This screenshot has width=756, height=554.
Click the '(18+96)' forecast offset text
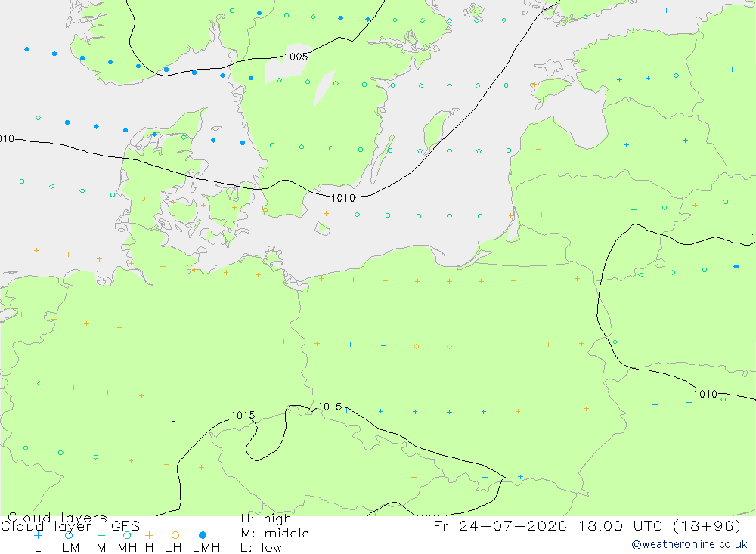point(707,525)
